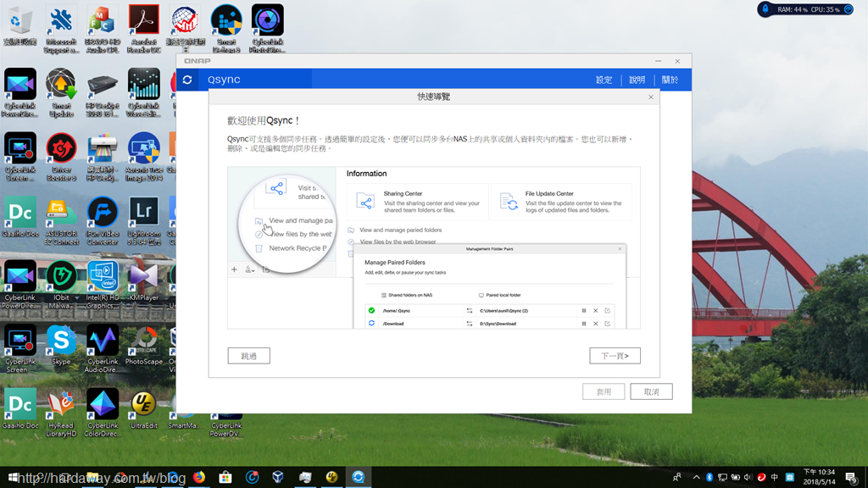Switch to UltraEdit on the taskbar

point(331,477)
